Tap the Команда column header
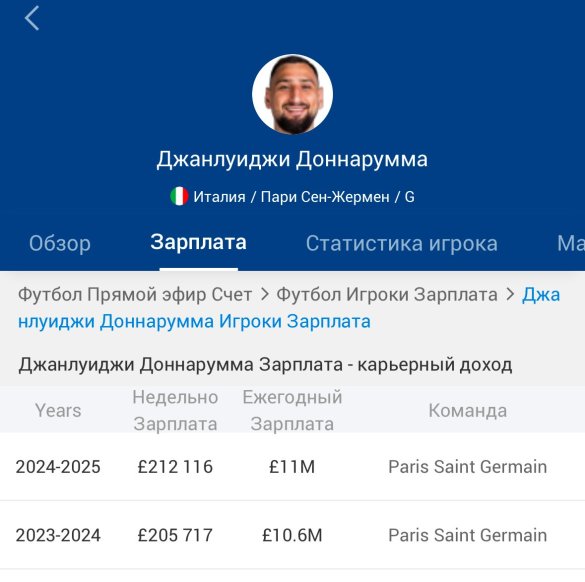585x582 pixels. click(x=467, y=411)
